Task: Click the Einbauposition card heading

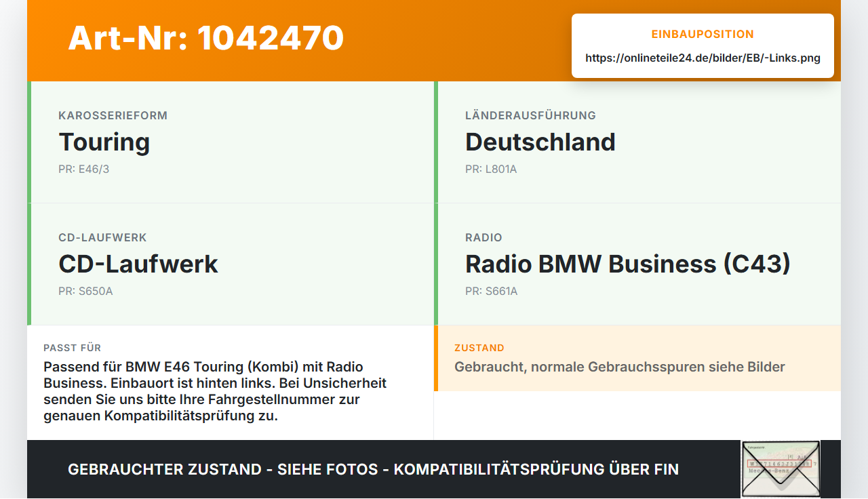Action: tap(703, 34)
